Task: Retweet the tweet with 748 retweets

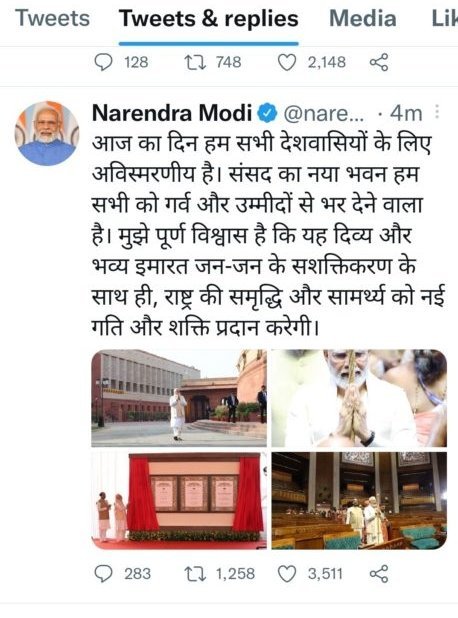Action: click(195, 62)
